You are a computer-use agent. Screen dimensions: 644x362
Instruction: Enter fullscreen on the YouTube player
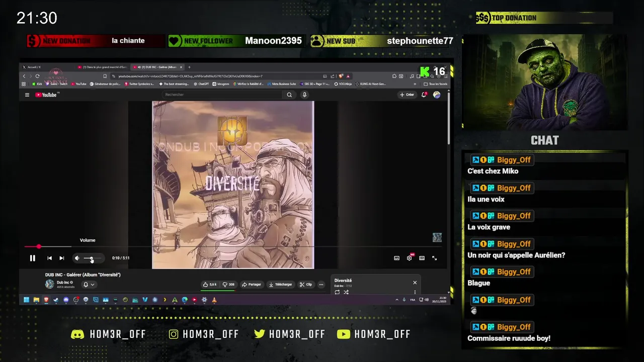[x=434, y=258]
